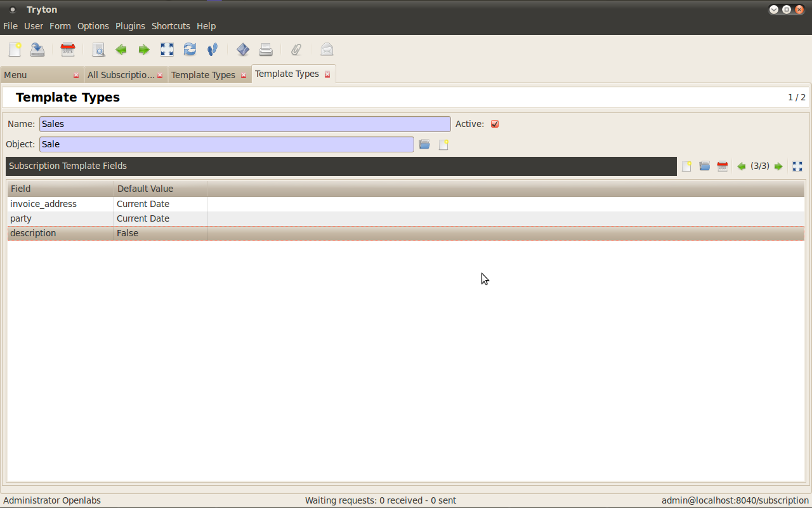Image resolution: width=812 pixels, height=508 pixels.
Task: Open the Object record folder icon
Action: [424, 145]
